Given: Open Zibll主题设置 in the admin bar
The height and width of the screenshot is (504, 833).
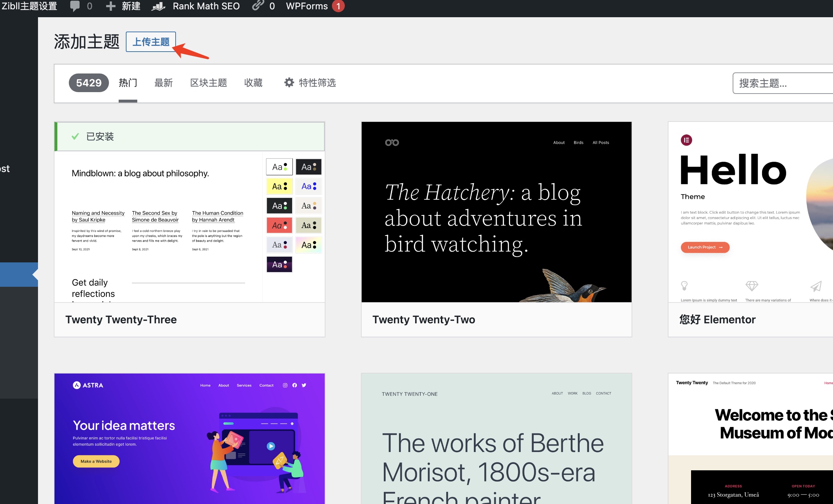Looking at the screenshot, I should pyautogui.click(x=29, y=6).
